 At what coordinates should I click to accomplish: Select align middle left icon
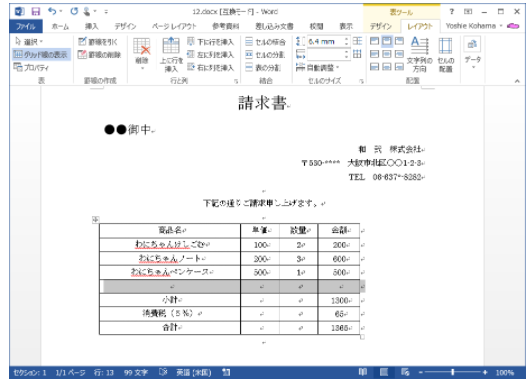pos(374,54)
